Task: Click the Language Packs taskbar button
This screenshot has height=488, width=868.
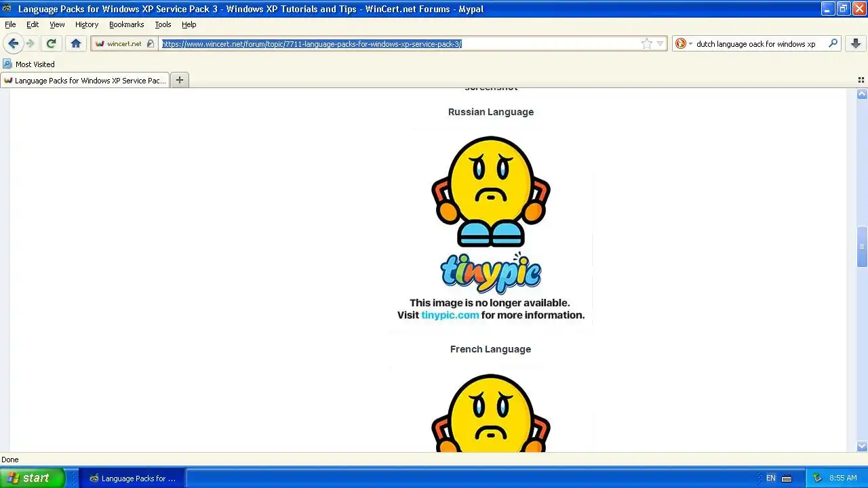Action: [132, 478]
